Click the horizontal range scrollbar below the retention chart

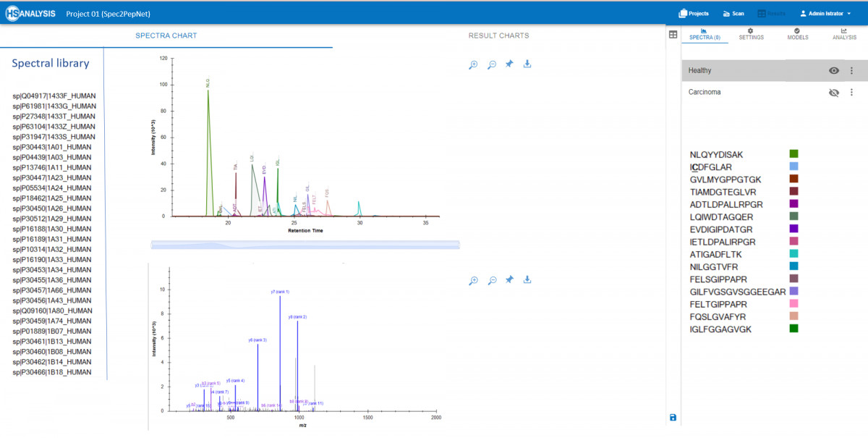[305, 244]
